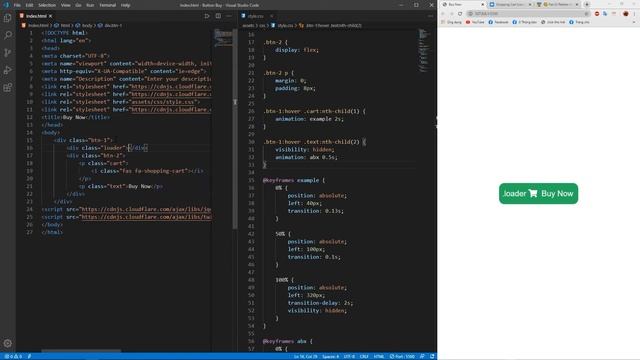Click the Ln, Col cursor position status item
The height and width of the screenshot is (360, 640).
point(306,356)
